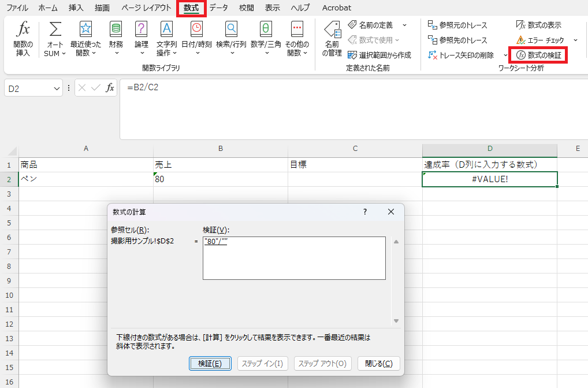Viewport: 588px width, 388px height.
Task: Click the evaluation scrollbar up arrow
Action: point(396,242)
